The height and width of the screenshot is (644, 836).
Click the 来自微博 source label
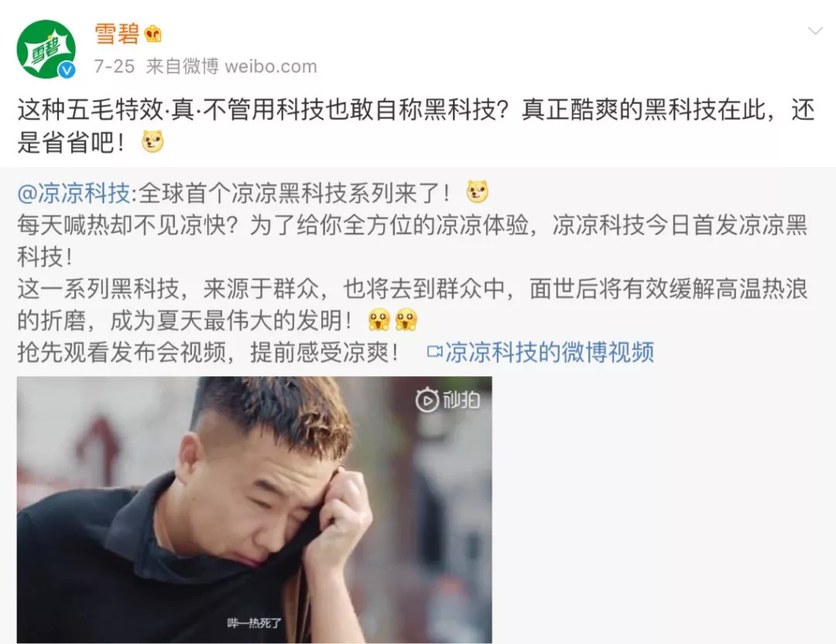182,67
